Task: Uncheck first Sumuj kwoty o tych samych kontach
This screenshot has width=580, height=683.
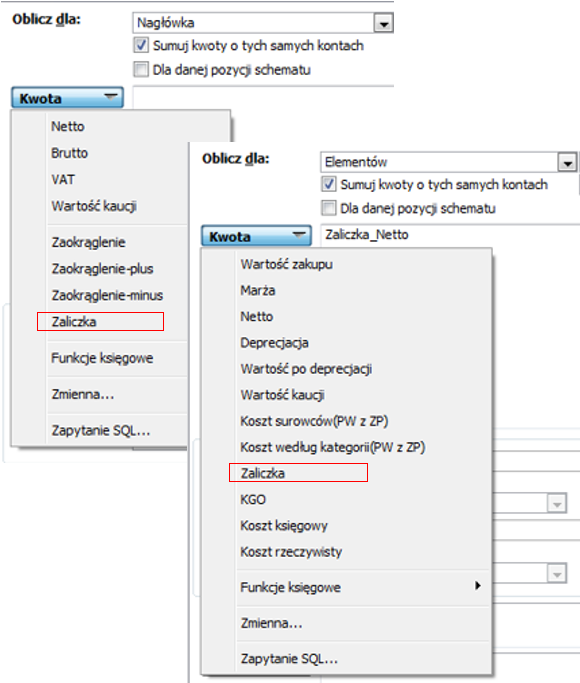Action: coord(141,45)
